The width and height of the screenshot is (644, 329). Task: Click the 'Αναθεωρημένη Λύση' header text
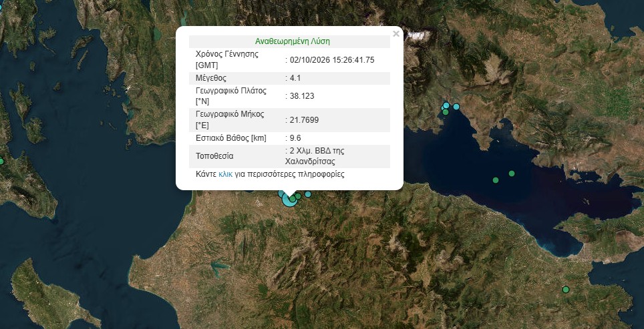(293, 41)
